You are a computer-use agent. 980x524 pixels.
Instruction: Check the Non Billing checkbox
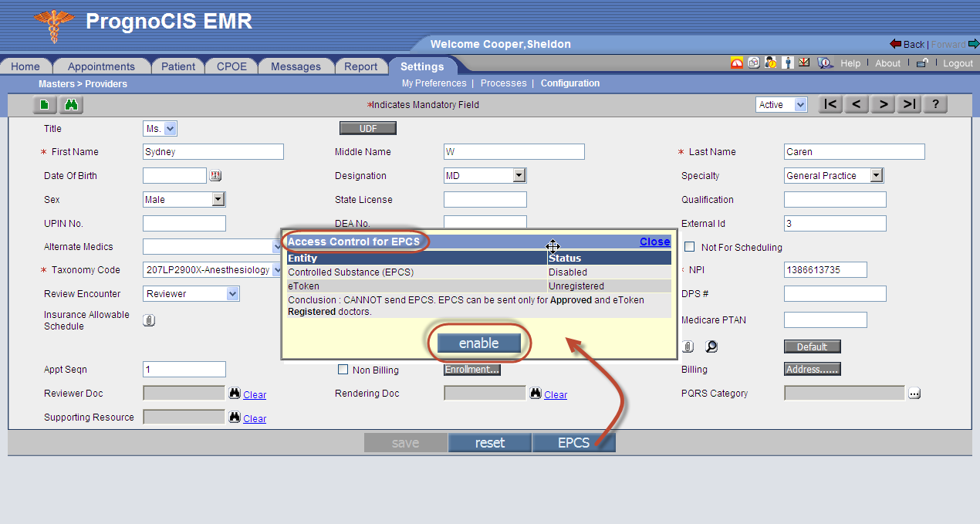point(343,370)
